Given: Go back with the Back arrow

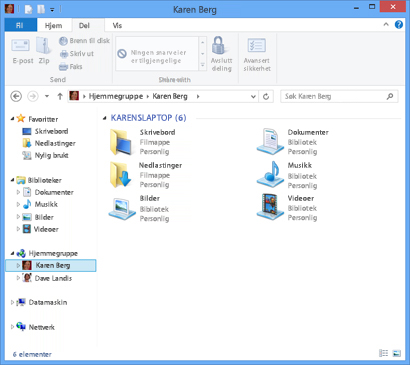Looking at the screenshot, I should tap(16, 96).
